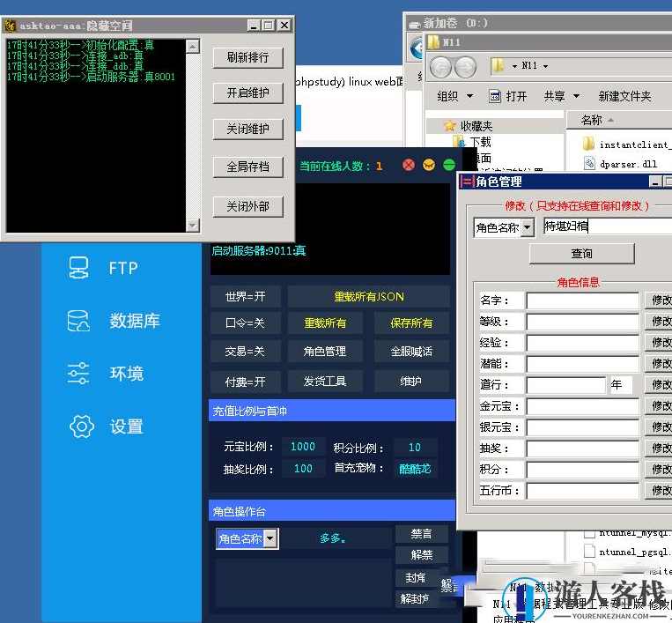This screenshot has height=623, width=672.
Task: Click the dparser.dll file icon
Action: pos(589,163)
